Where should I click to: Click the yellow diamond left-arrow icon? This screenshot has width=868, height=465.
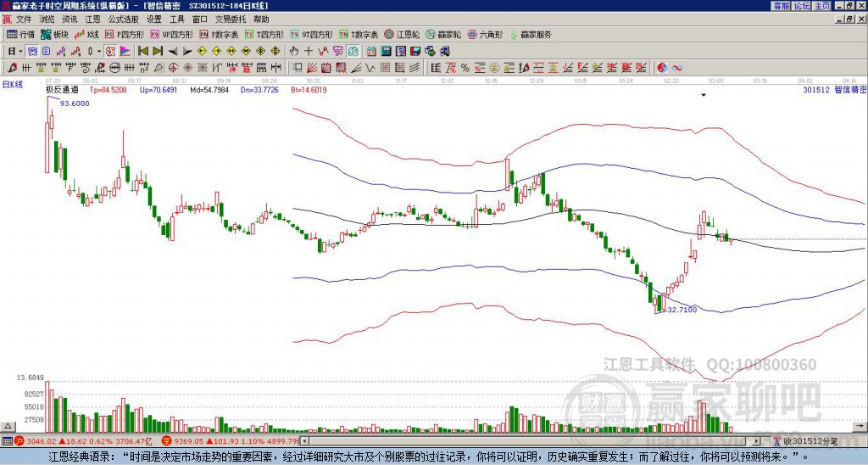[202, 52]
